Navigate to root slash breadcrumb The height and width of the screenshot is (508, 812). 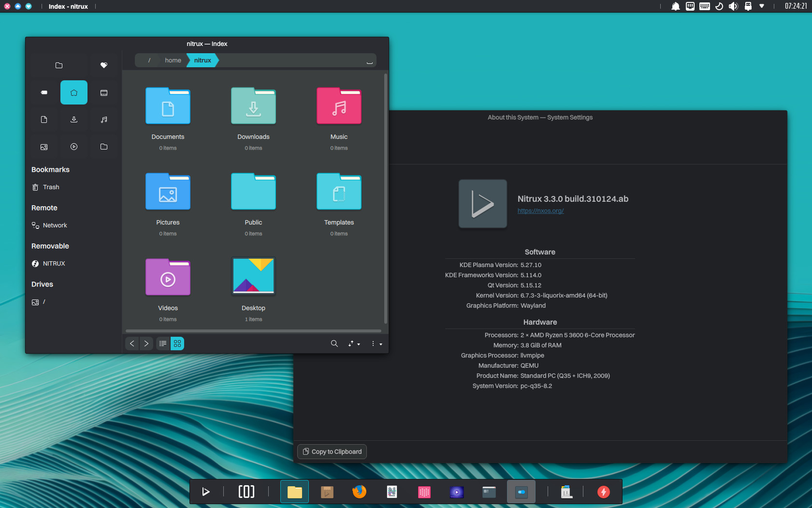(149, 60)
